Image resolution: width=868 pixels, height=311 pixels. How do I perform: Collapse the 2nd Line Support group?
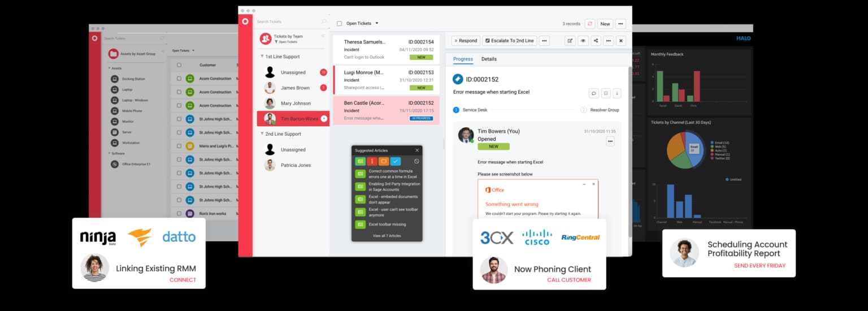(x=262, y=134)
